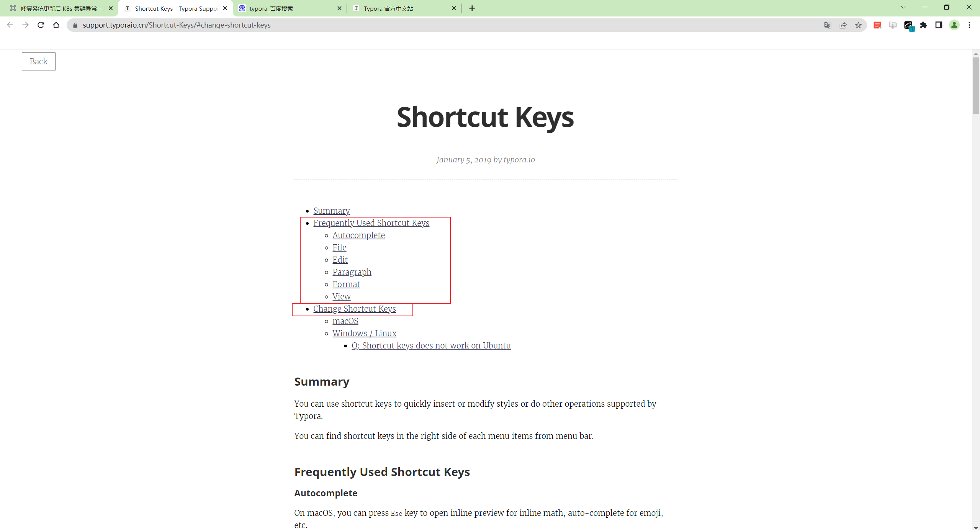Switch to the typora_百度搜索 tab
The width and height of the screenshot is (980, 530).
(x=290, y=8)
